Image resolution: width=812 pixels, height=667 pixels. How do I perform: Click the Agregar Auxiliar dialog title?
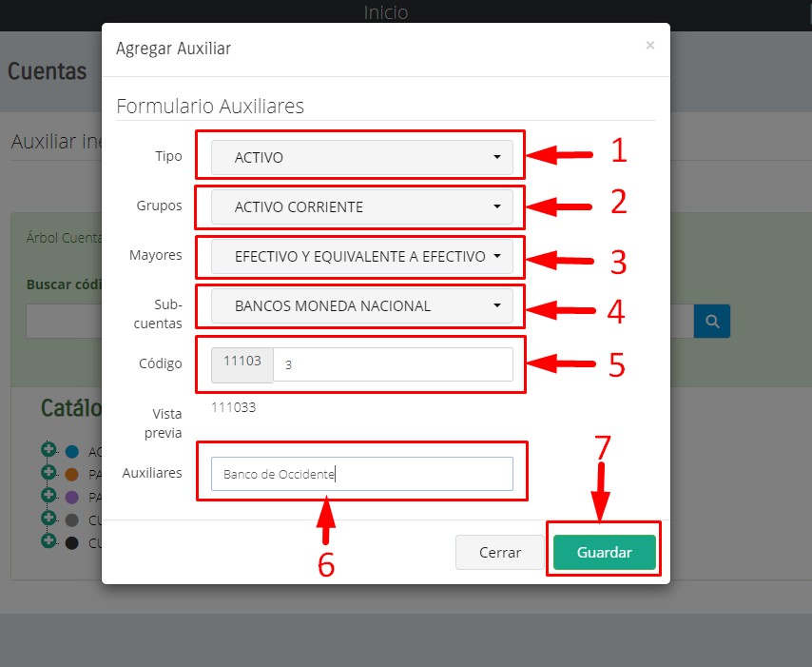point(173,49)
